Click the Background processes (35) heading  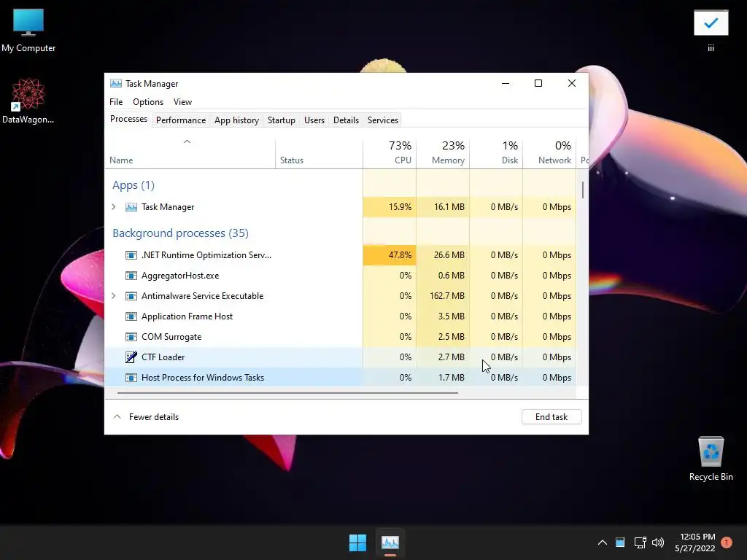(181, 233)
